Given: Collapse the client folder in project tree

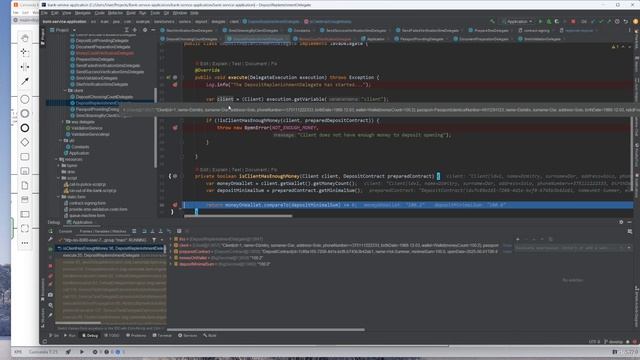Looking at the screenshot, I should pyautogui.click(x=65, y=91).
